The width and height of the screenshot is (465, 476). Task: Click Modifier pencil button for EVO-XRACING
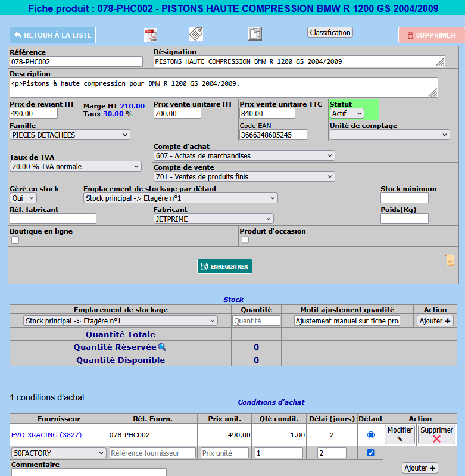coord(400,434)
